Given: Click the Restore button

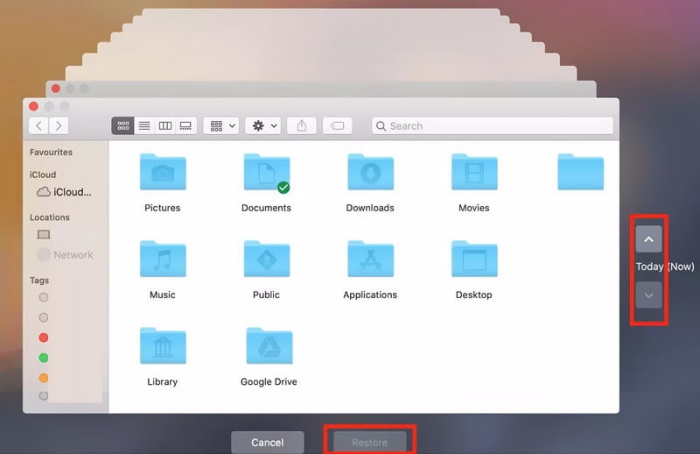Looking at the screenshot, I should pos(369,442).
